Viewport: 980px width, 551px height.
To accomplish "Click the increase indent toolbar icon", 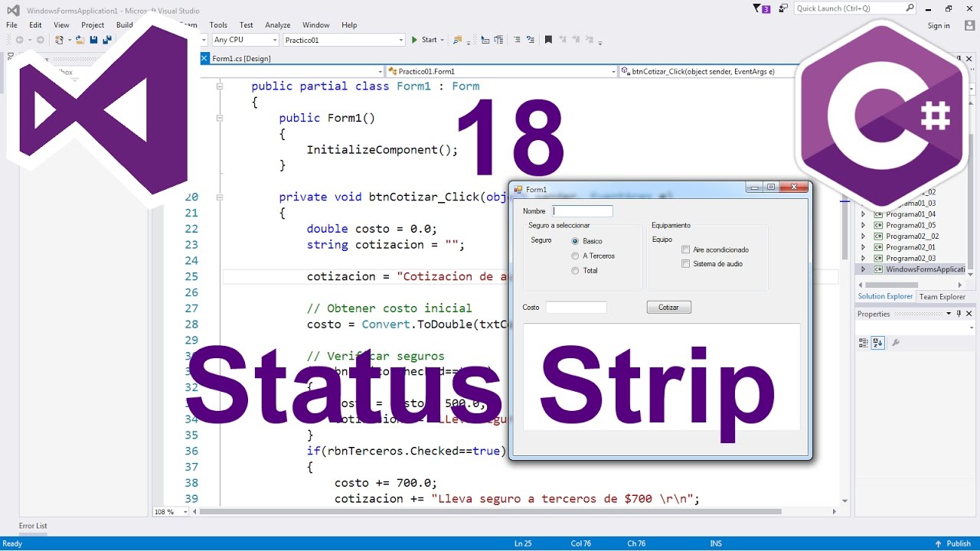I will click(x=499, y=40).
